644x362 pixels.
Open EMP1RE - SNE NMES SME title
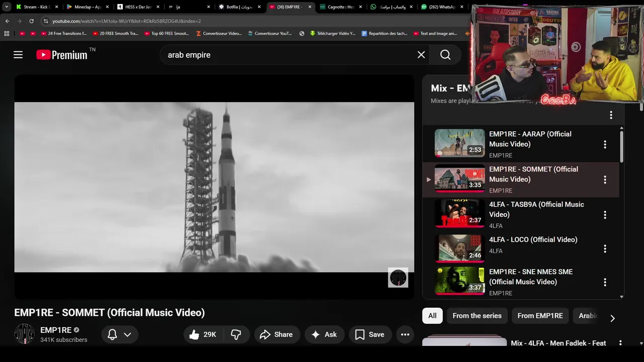tap(531, 277)
